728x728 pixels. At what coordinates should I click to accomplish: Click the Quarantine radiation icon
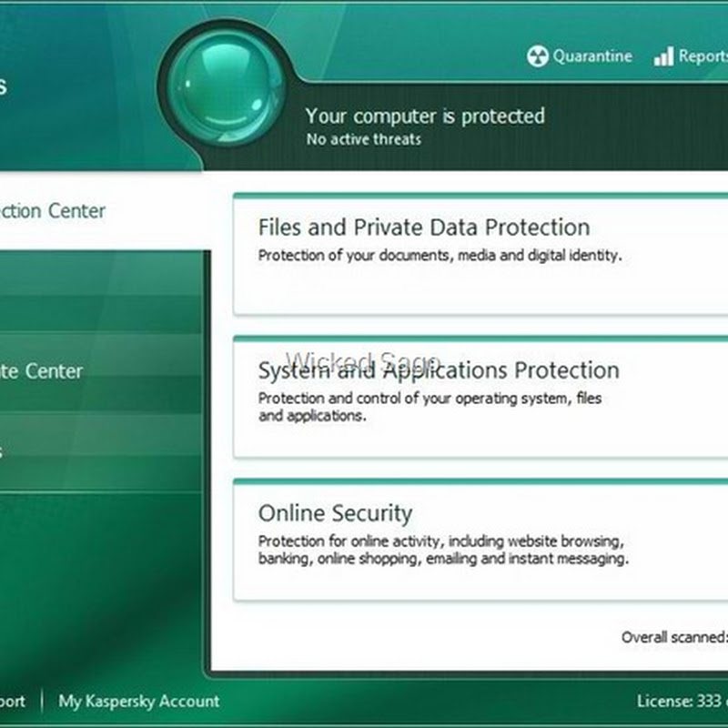tap(537, 56)
